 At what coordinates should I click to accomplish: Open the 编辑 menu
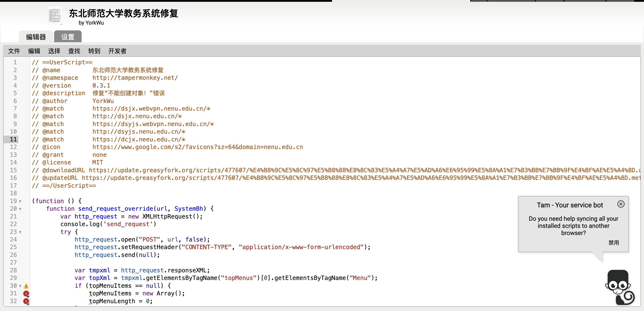(x=34, y=51)
